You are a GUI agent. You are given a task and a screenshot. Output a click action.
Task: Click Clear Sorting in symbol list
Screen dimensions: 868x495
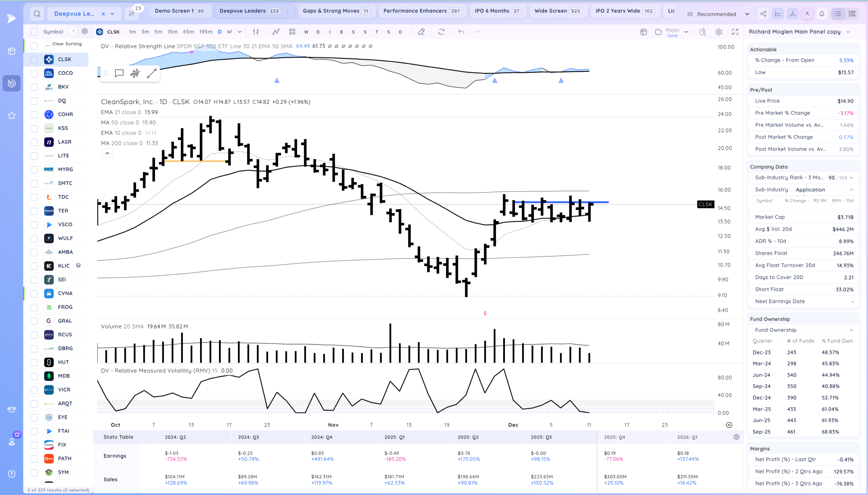(x=67, y=44)
